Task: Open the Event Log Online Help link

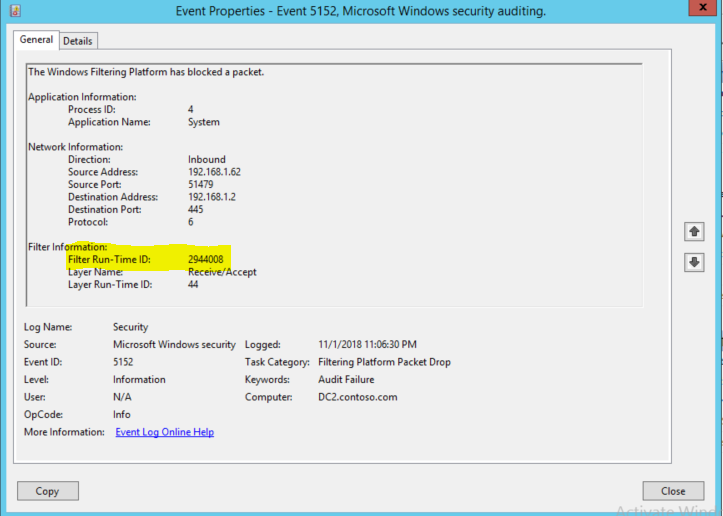Action: pyautogui.click(x=164, y=432)
